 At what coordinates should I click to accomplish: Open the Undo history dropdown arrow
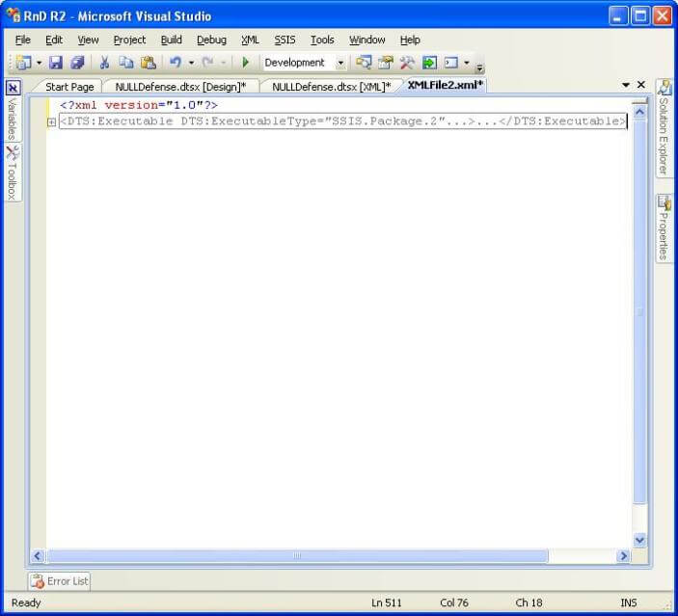191,63
